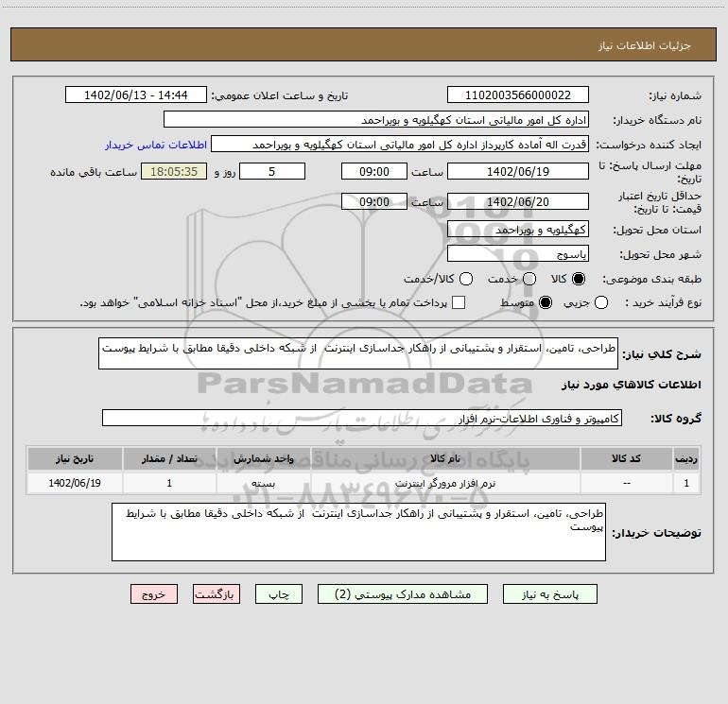The image size is (728, 704).
Task: Click the اطلاعات کالاهای مورد نیاز heading
Action: [x=631, y=385]
